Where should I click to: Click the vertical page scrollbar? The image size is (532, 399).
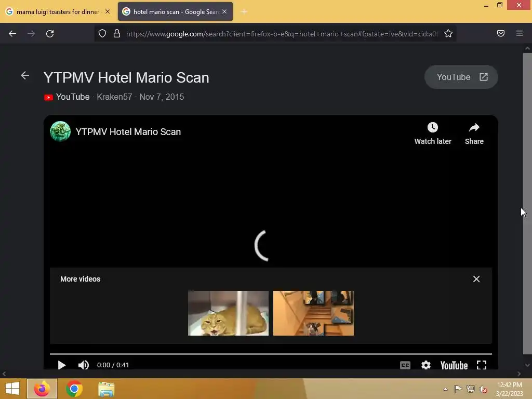click(527, 204)
